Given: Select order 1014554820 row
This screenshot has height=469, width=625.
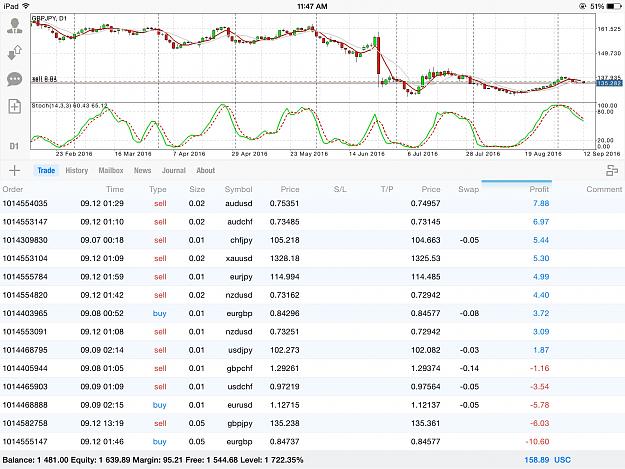Looking at the screenshot, I should click(312, 295).
